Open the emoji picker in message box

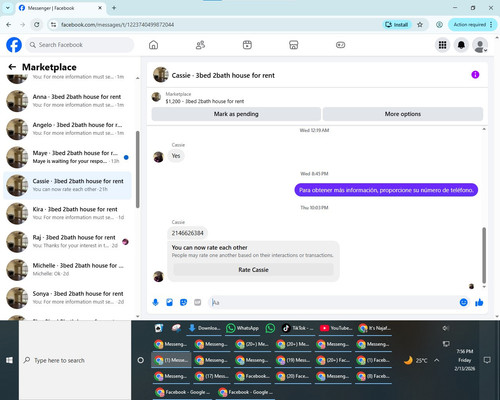pos(463,302)
